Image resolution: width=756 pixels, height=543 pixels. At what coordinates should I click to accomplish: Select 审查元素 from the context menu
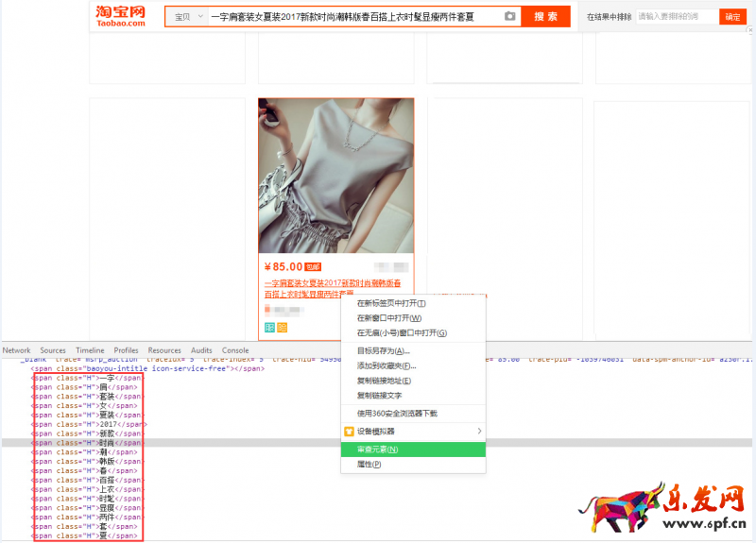tap(378, 450)
